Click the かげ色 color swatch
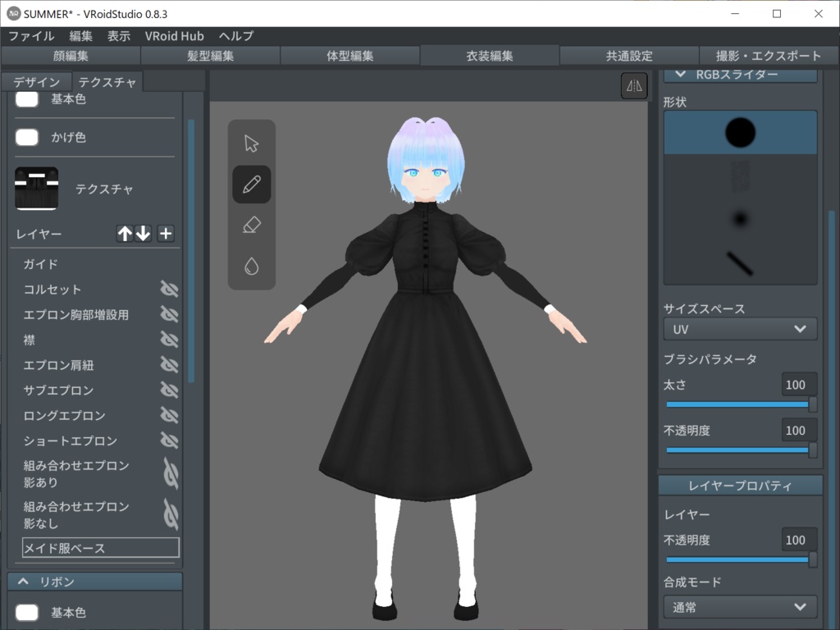 coord(26,137)
